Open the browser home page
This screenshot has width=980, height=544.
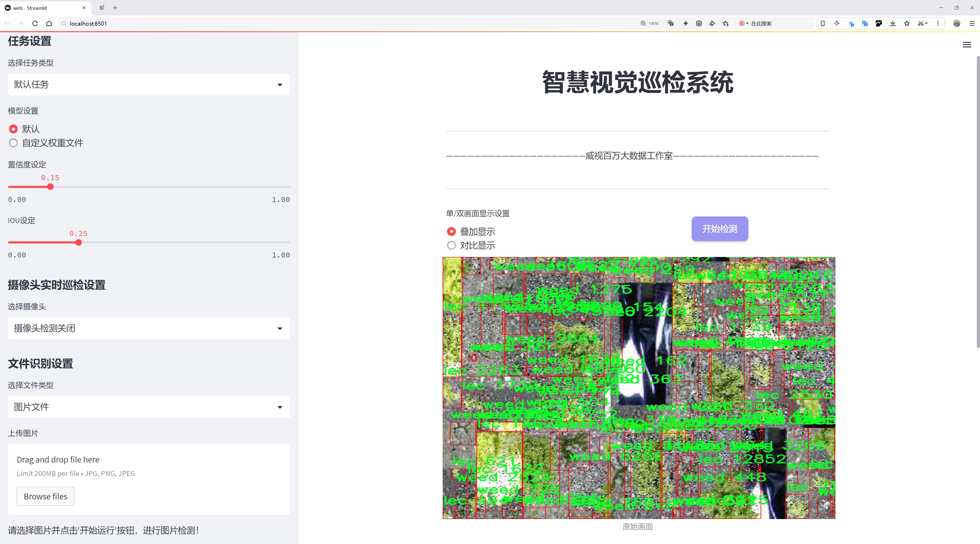[x=49, y=24]
